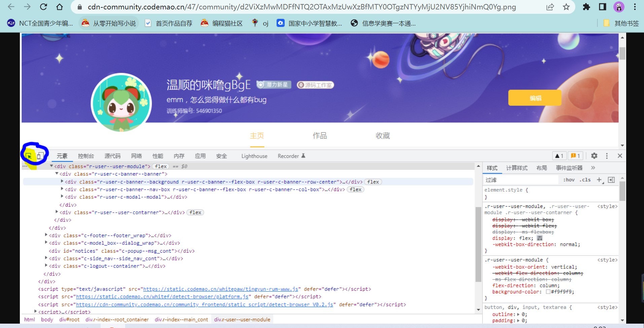Collapse the r-user--user-module div node
The width and height of the screenshot is (644, 328).
tap(51, 166)
